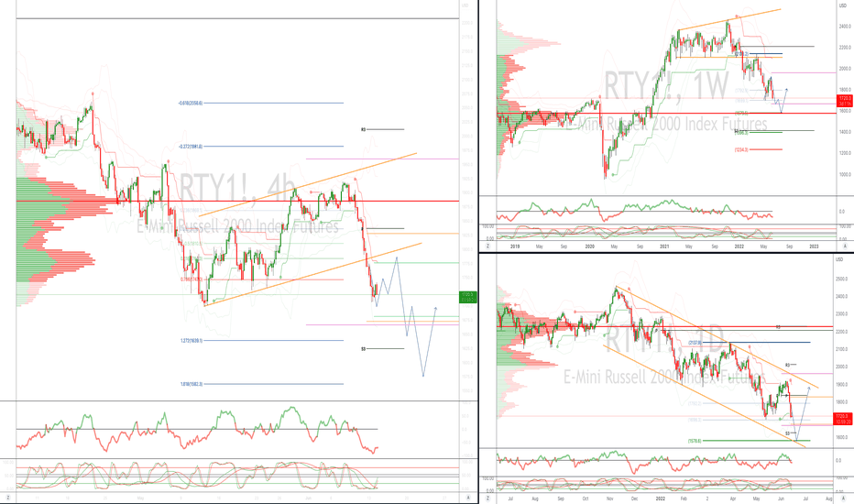Click the USD currency label of the 1D chart
Screen dimensions: 854x504
839,259
